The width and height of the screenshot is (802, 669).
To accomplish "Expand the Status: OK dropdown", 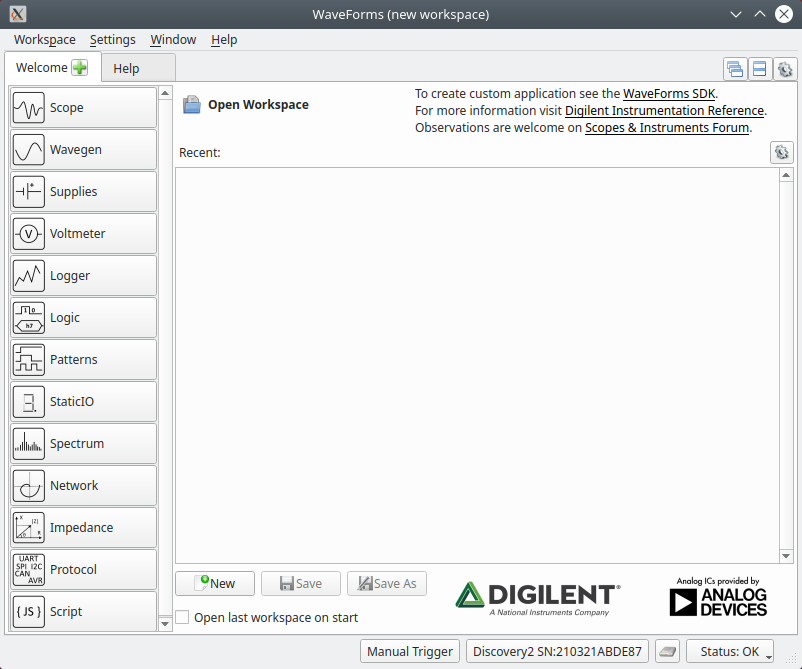I will 729,651.
